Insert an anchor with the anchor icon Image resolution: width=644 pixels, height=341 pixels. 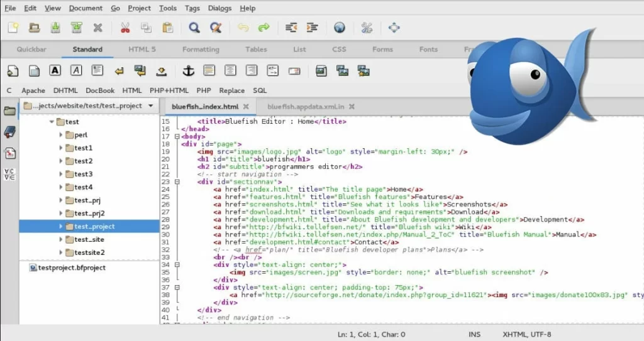point(187,70)
